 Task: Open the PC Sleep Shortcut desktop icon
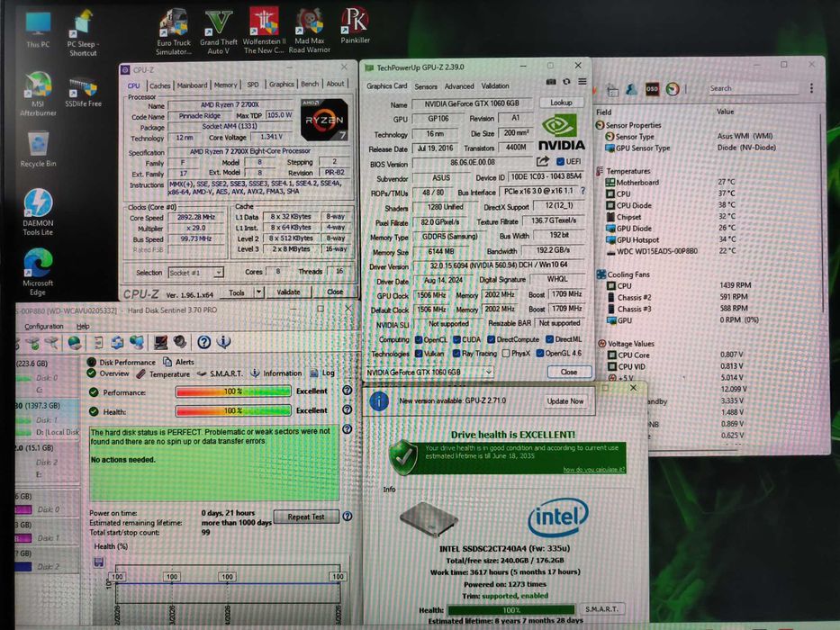pyautogui.click(x=83, y=33)
